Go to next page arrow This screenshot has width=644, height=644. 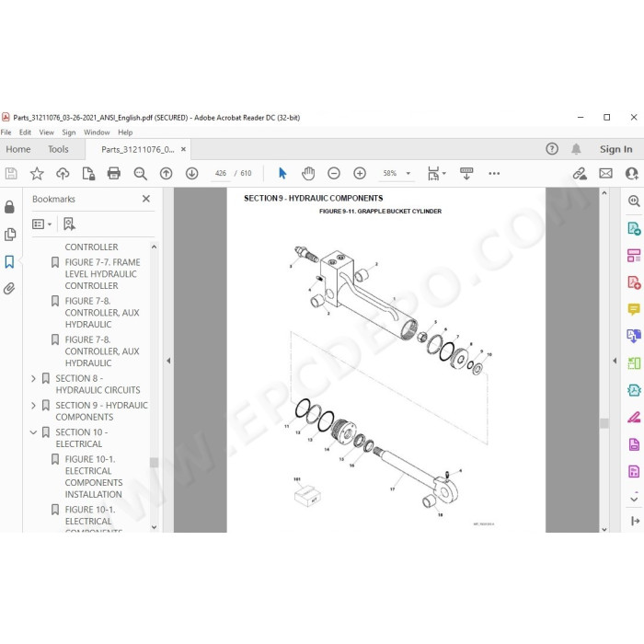tap(191, 173)
